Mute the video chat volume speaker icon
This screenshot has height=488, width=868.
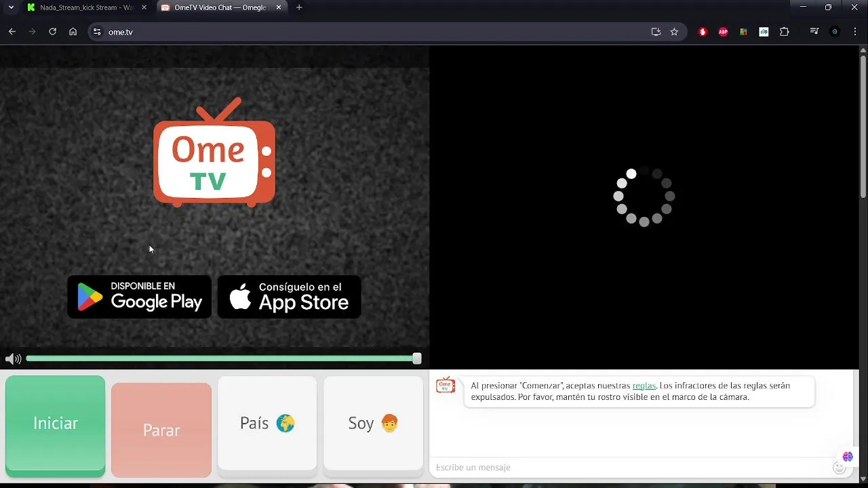tap(13, 359)
